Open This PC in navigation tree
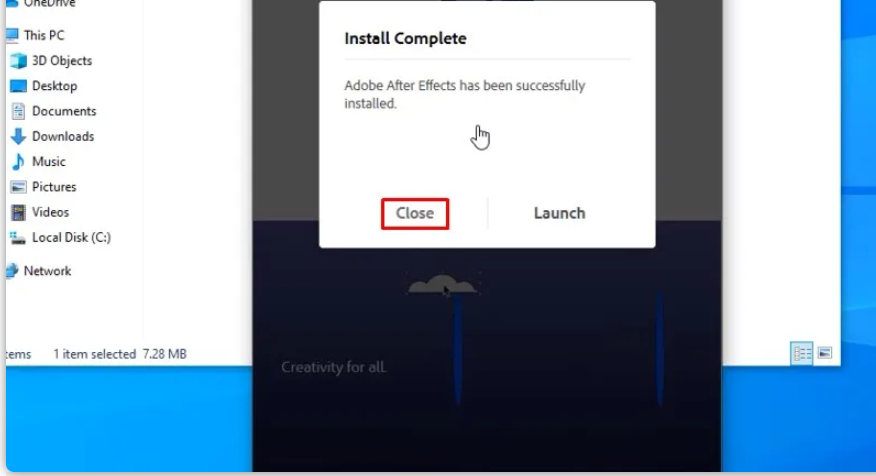Image resolution: width=876 pixels, height=476 pixels. click(44, 35)
